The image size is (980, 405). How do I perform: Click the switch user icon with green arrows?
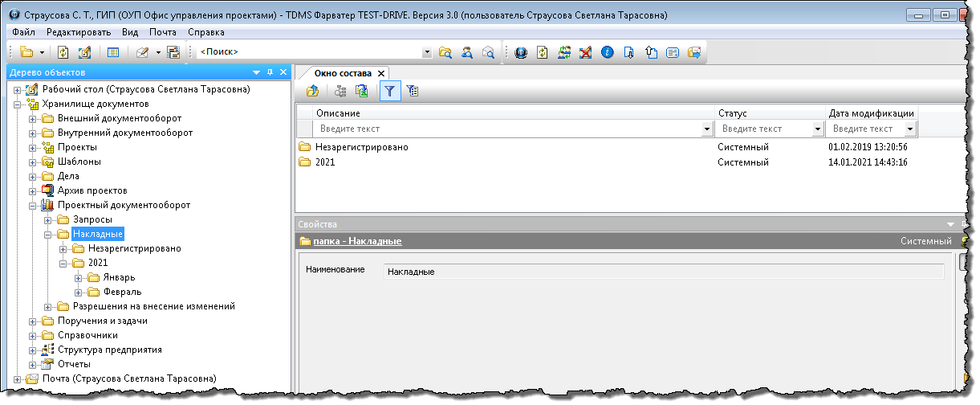564,52
